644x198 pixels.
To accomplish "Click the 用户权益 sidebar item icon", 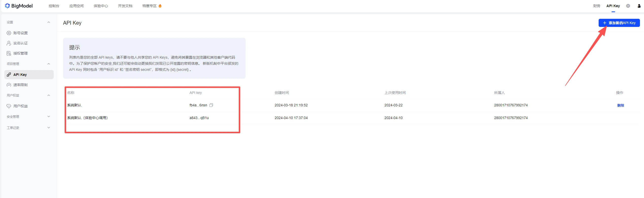I will 9,106.
